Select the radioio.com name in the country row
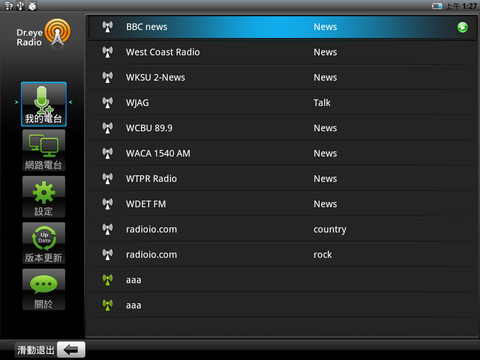Screen dimensions: 480x360 [151, 230]
